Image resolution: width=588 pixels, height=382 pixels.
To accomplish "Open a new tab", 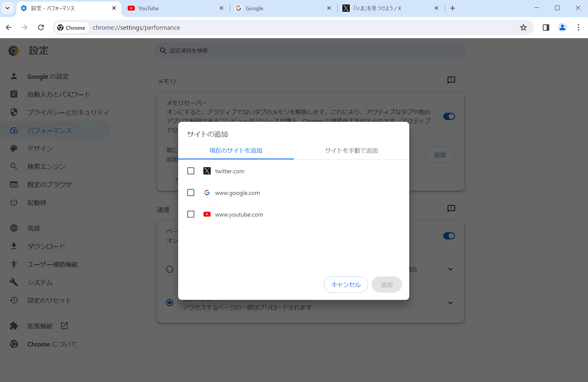I will pos(453,8).
